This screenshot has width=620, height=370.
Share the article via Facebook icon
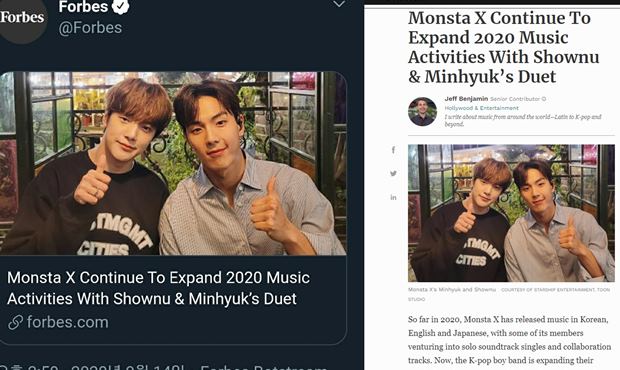(x=393, y=150)
